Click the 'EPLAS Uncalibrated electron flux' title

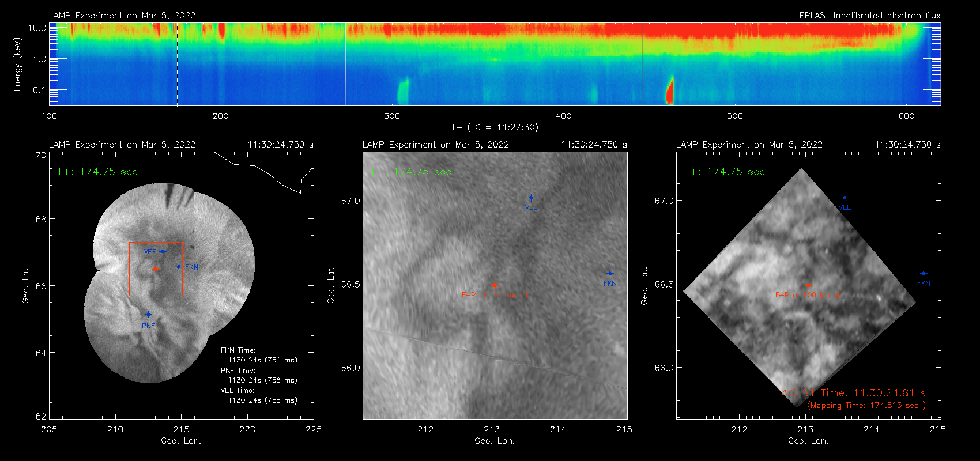point(870,16)
